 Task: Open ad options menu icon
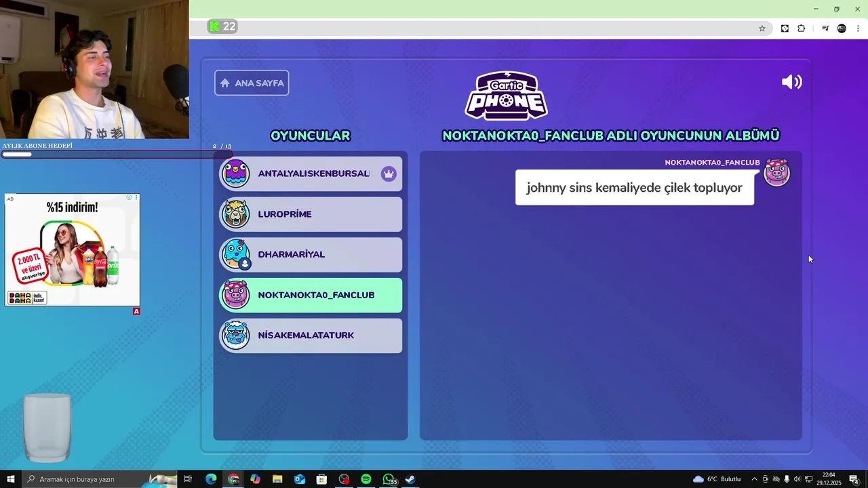click(136, 198)
